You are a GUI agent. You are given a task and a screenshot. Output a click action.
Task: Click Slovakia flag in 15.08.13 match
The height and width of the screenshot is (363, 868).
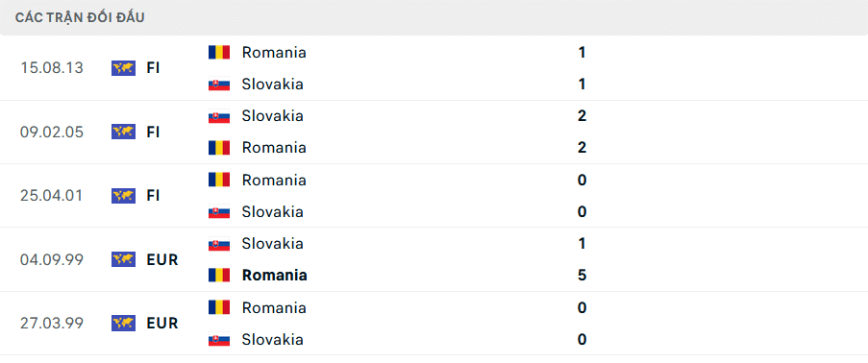(x=219, y=85)
